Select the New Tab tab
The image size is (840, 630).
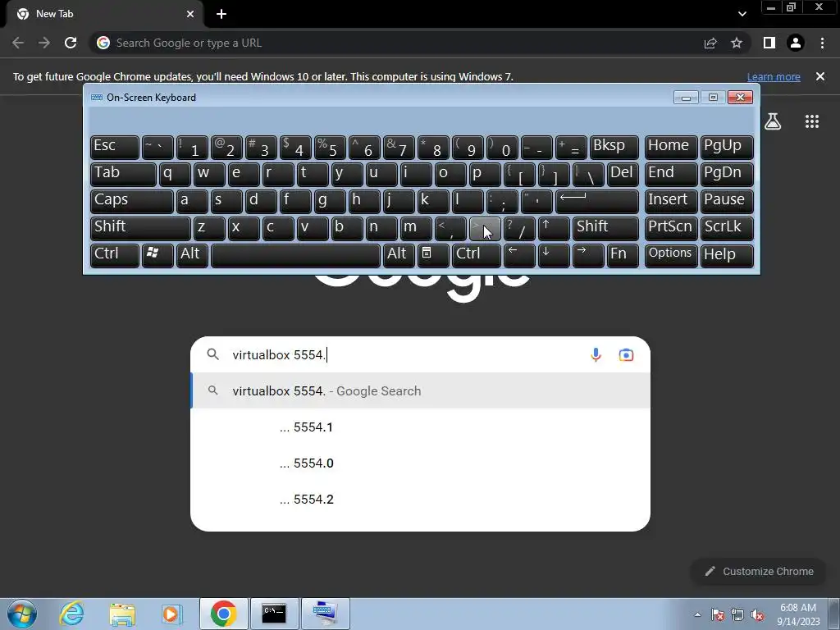[104, 14]
